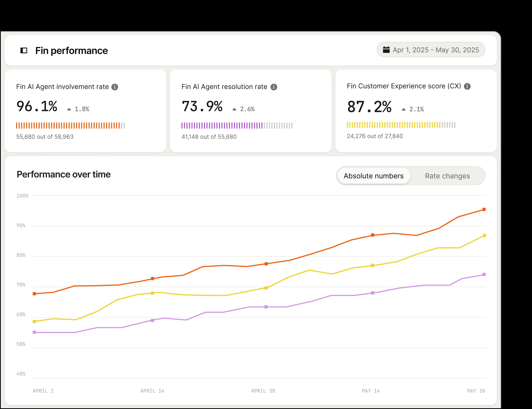Click the yellow line marker at April 30
Screen dimensions: 532x409
click(266, 288)
